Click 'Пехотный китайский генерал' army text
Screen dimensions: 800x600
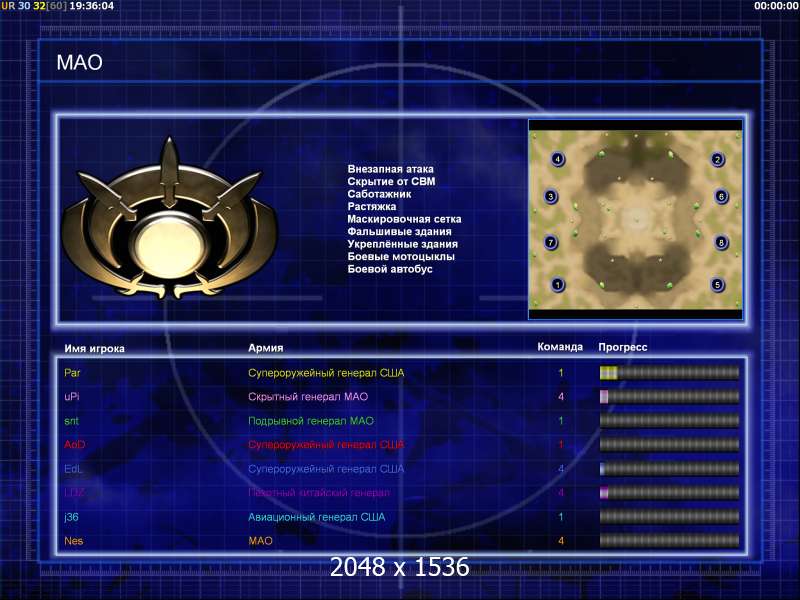[x=319, y=492]
